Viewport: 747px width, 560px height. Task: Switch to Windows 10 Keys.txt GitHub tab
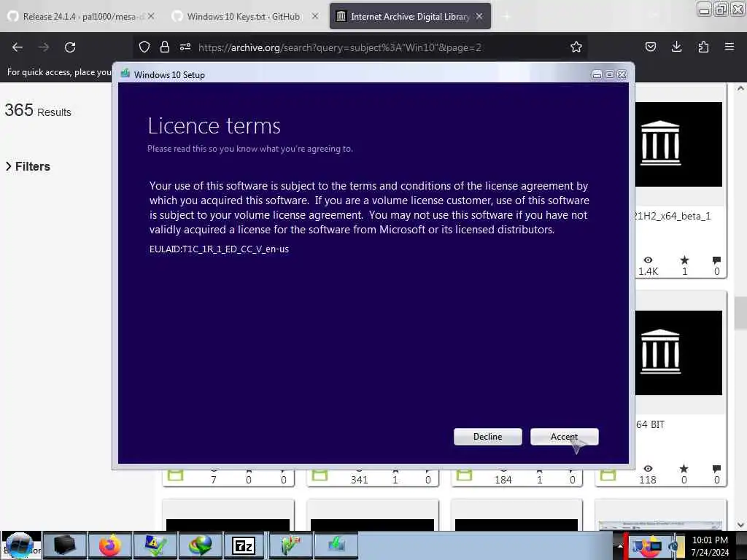[x=244, y=17]
